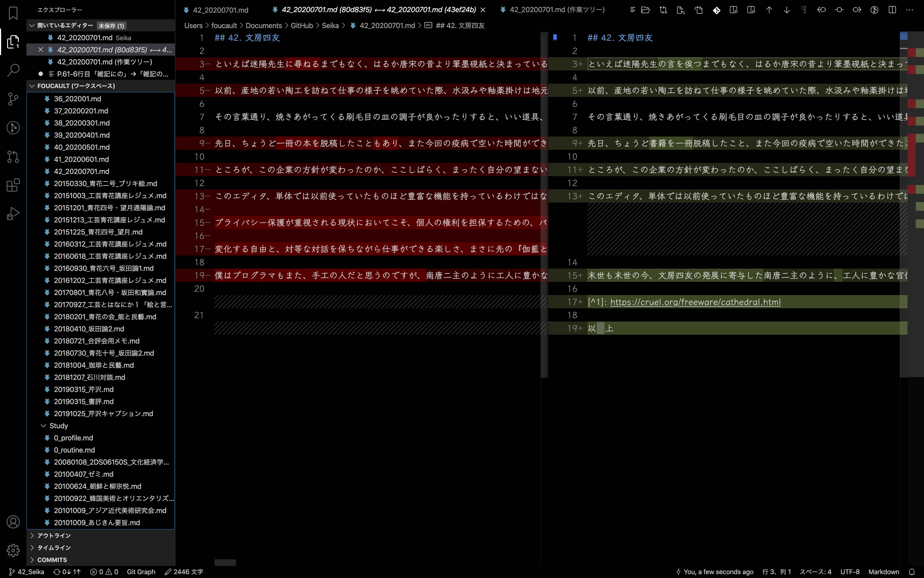Open the pull requests activity bar icon
924x578 pixels.
tap(13, 156)
